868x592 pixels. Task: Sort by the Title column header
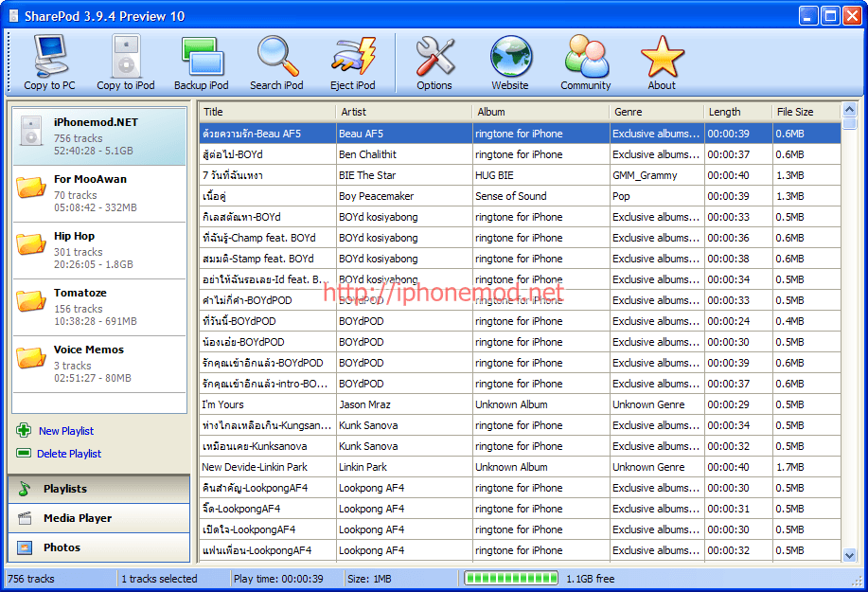pos(267,112)
